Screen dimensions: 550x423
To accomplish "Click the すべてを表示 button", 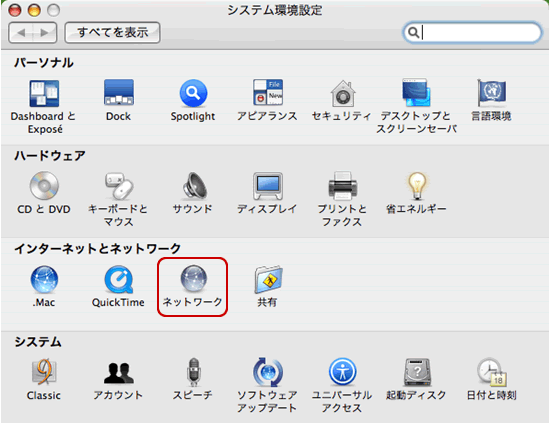I will click(113, 33).
